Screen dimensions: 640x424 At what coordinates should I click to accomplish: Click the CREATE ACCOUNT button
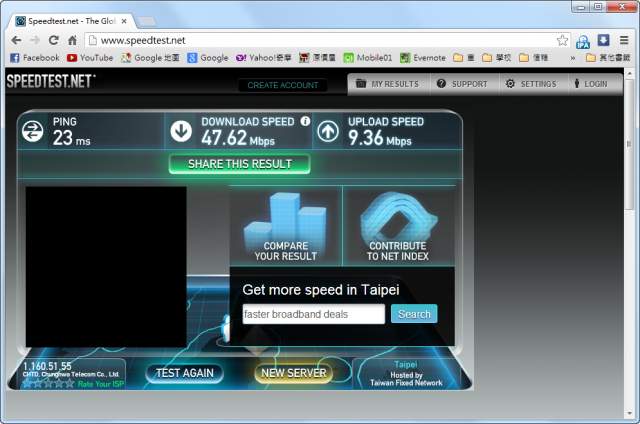pos(283,85)
